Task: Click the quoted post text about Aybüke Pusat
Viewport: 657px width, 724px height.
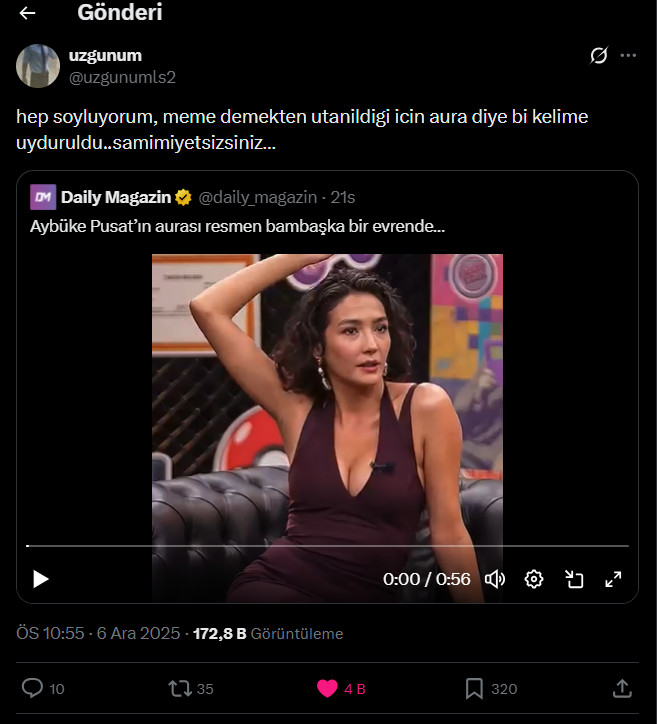Action: click(x=238, y=227)
